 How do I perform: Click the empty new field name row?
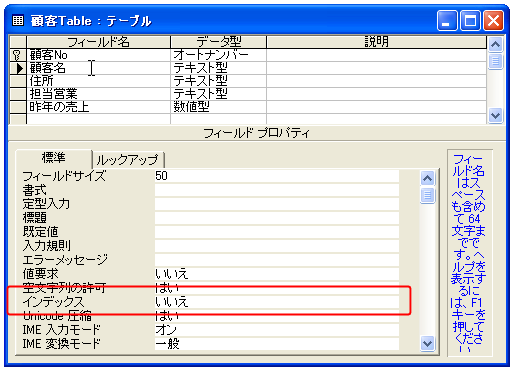point(98,119)
